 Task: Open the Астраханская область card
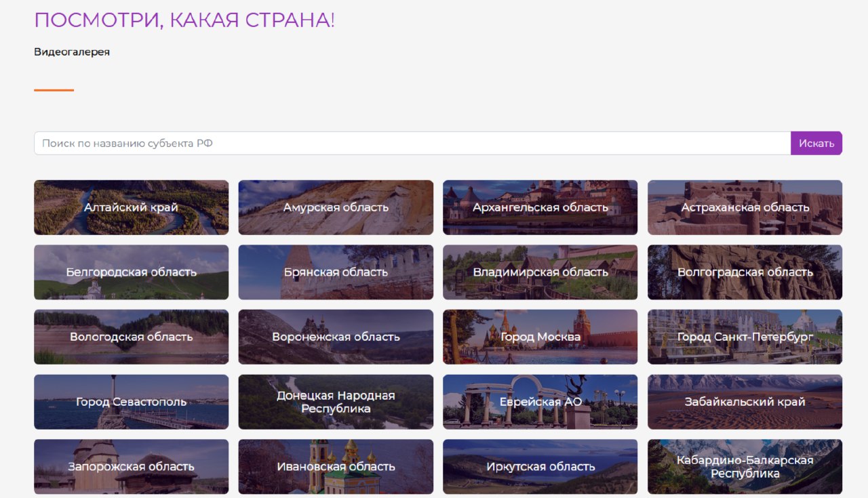745,207
